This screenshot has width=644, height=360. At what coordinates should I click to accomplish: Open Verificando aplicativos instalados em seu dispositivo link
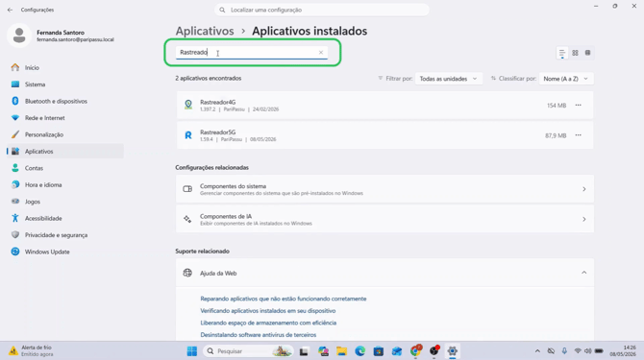pos(268,311)
